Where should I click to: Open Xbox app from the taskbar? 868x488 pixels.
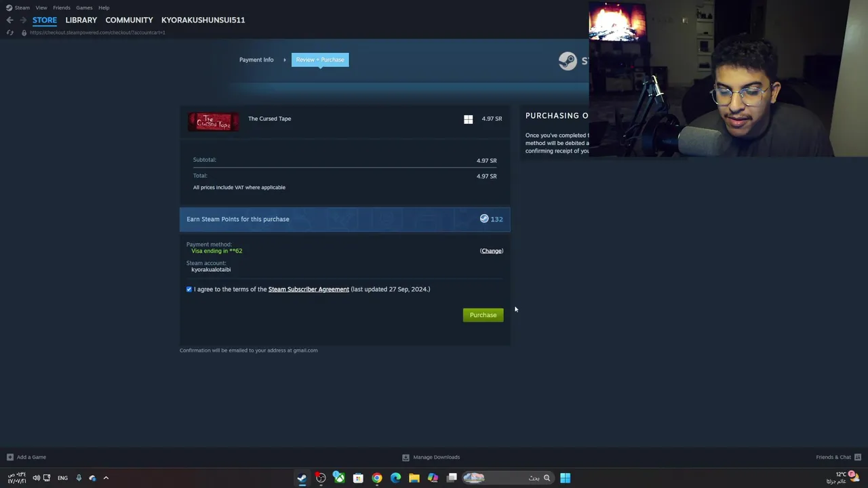(339, 478)
